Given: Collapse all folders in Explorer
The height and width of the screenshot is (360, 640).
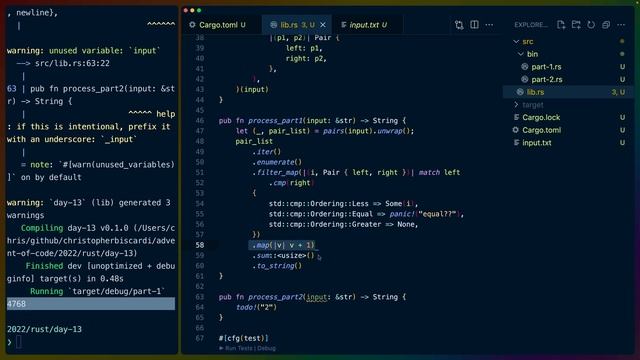Looking at the screenshot, I should click(606, 25).
